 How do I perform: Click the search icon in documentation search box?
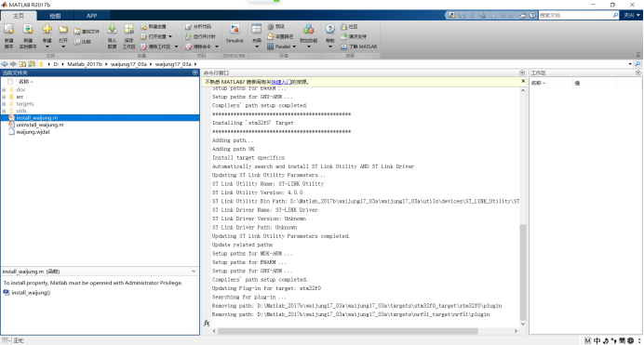click(x=615, y=15)
